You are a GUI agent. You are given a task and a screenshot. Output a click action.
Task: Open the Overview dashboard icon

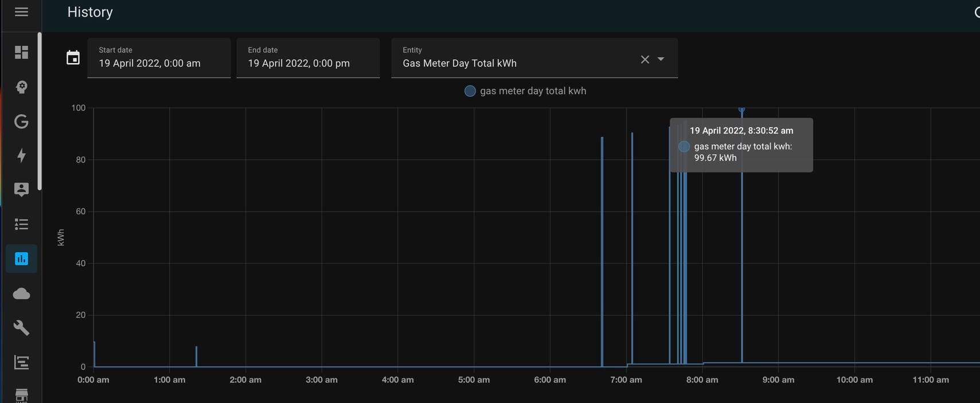(x=21, y=52)
